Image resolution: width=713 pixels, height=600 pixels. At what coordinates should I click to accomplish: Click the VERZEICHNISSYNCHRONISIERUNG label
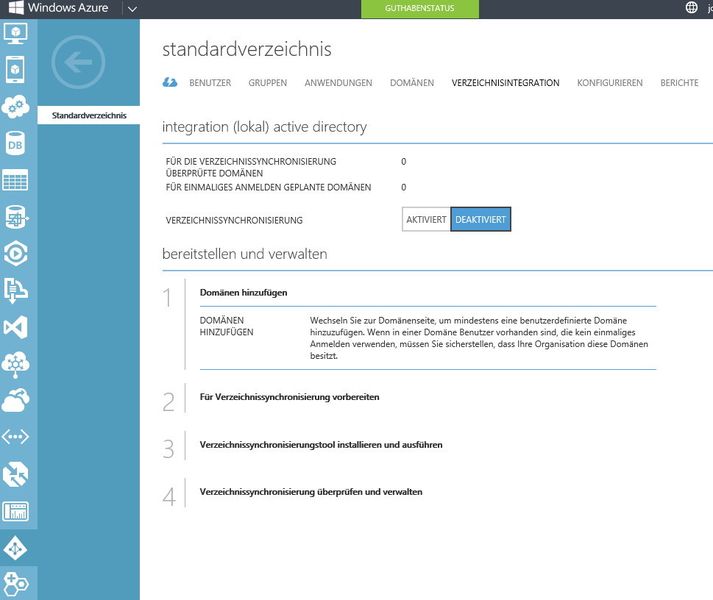pyautogui.click(x=234, y=220)
